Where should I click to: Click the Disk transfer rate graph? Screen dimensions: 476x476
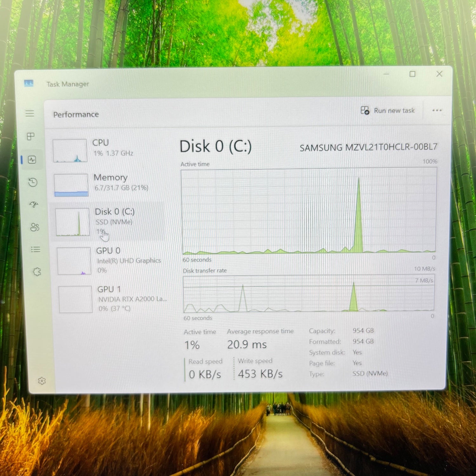(x=308, y=294)
